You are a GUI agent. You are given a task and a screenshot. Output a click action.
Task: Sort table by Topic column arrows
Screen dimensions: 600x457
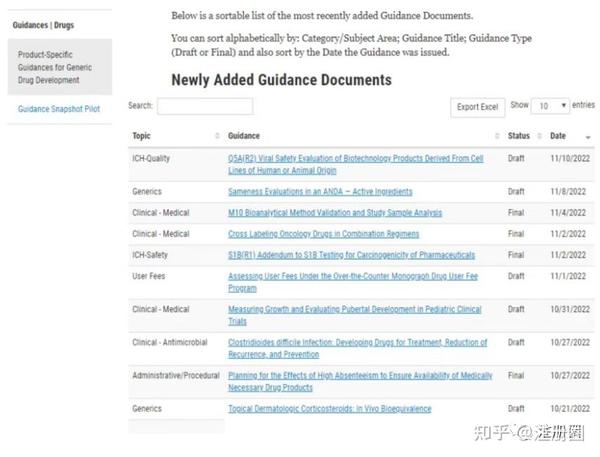pos(217,136)
